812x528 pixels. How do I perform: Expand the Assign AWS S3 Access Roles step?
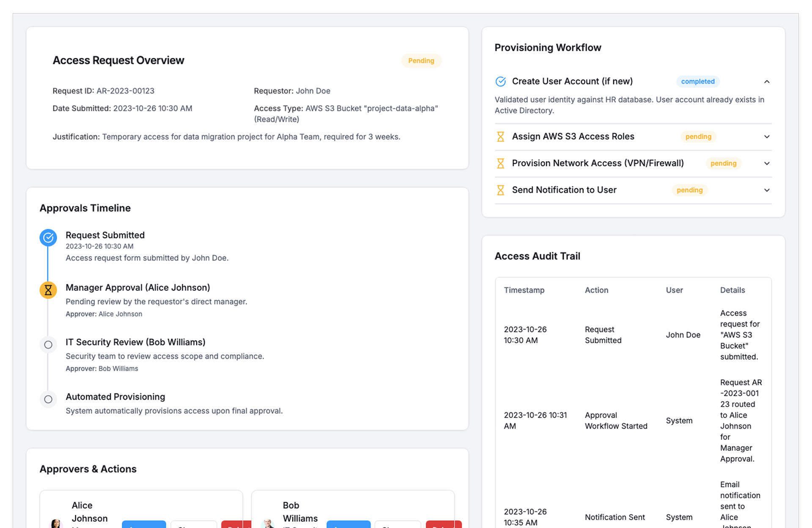click(x=766, y=137)
